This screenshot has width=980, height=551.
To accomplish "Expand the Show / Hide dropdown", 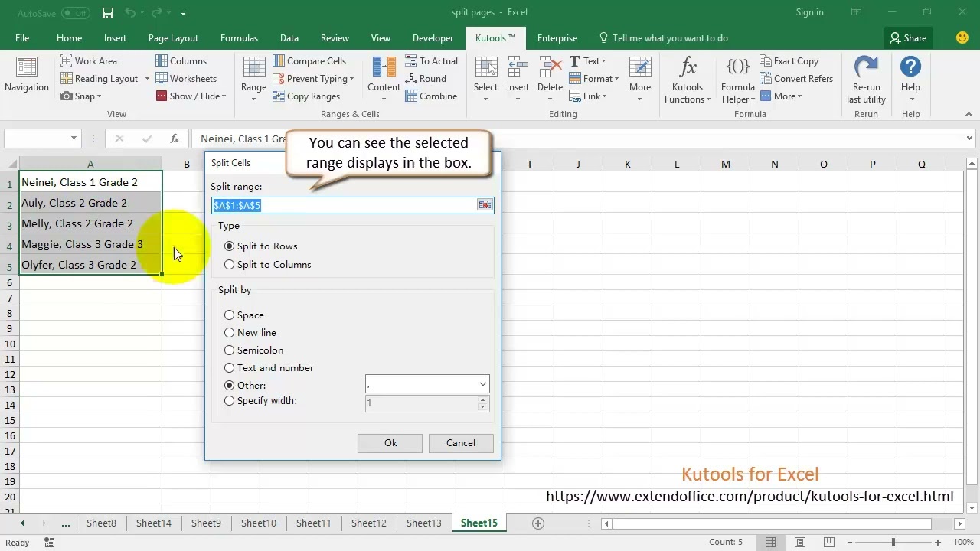I will [224, 96].
